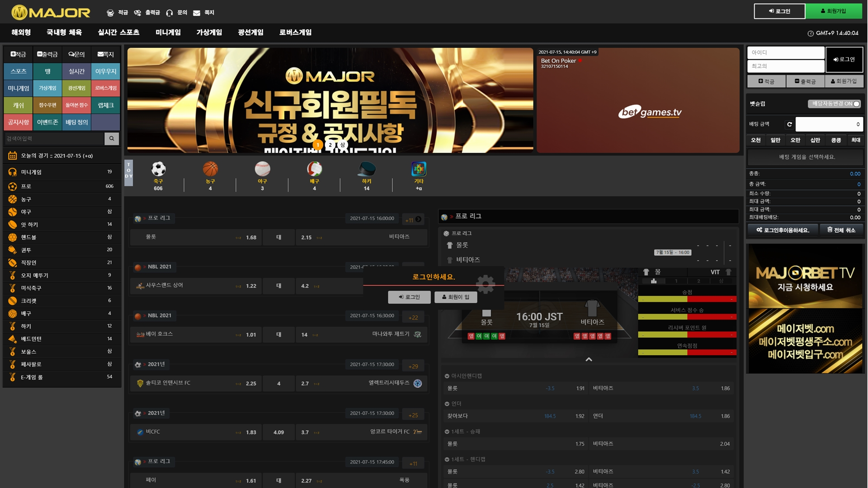The width and height of the screenshot is (868, 488).
Task: Click the refresh icon next to 베팅 금액
Action: (x=789, y=124)
